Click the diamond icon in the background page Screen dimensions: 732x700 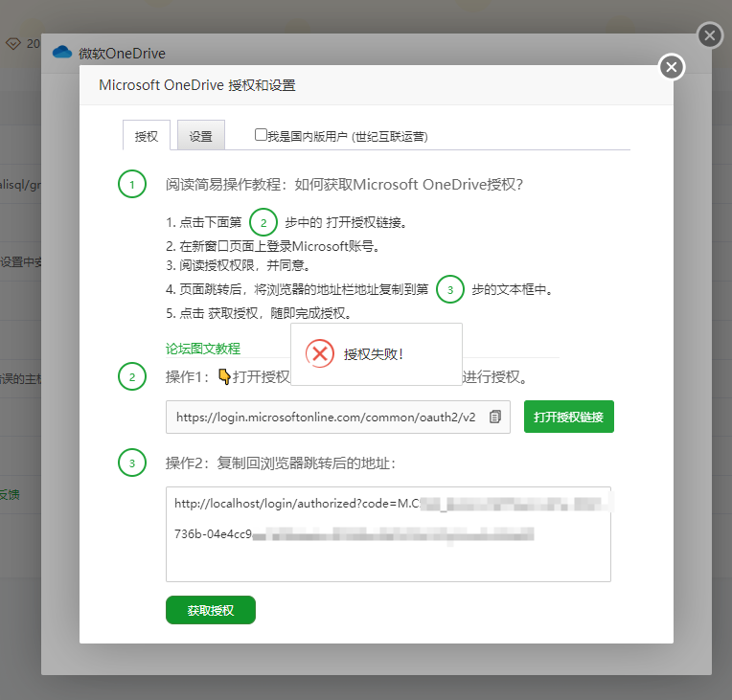(x=13, y=44)
